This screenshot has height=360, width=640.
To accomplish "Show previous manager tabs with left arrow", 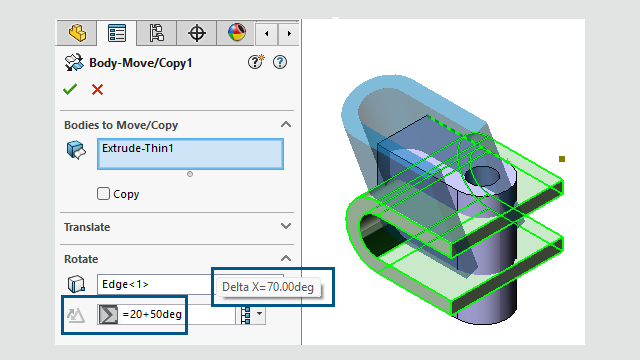I will (x=267, y=33).
